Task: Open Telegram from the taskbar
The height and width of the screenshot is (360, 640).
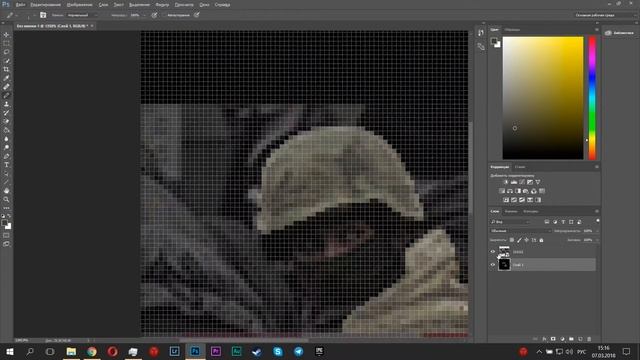Action: pyautogui.click(x=299, y=351)
